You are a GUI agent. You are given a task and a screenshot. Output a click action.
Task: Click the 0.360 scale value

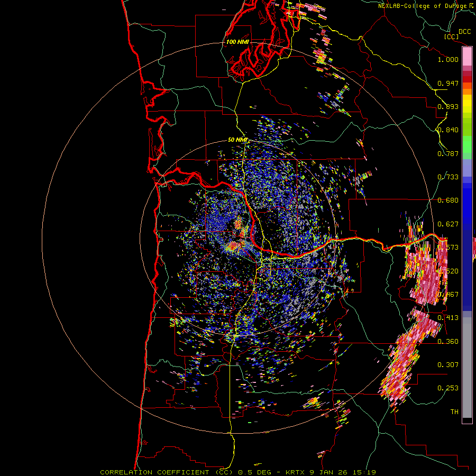click(x=448, y=342)
